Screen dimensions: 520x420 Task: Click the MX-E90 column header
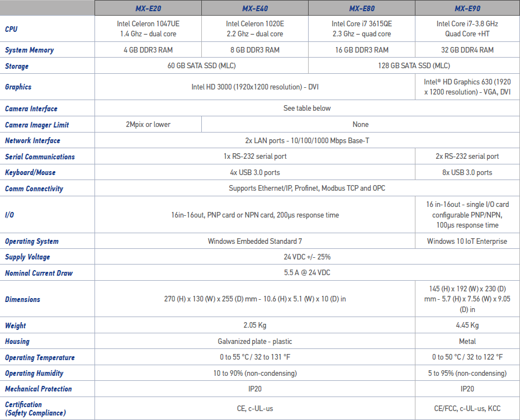pos(467,8)
